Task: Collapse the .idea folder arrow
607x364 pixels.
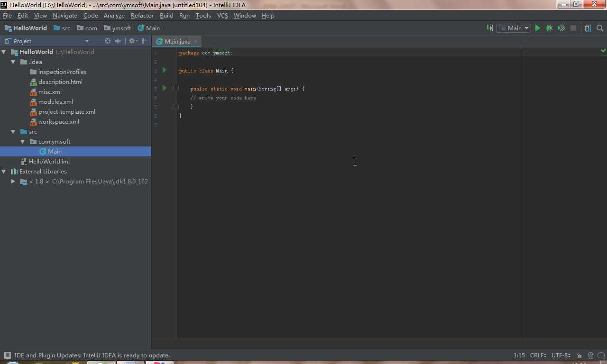Action: [13, 62]
